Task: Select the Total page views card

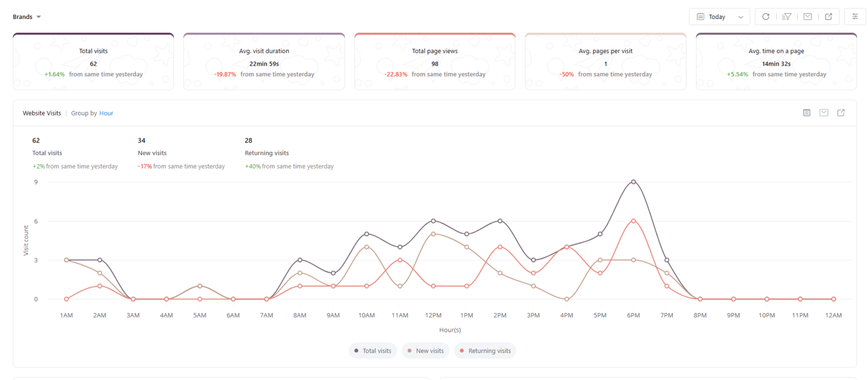Action: point(435,62)
